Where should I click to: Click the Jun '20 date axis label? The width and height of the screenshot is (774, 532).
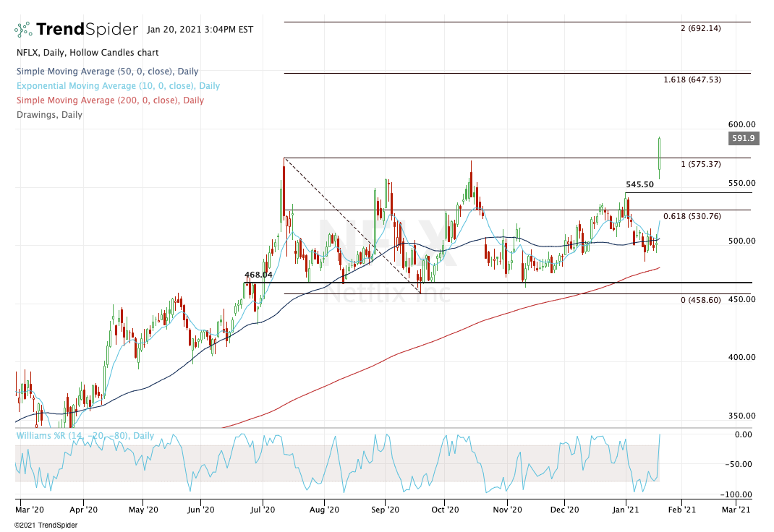(x=201, y=510)
